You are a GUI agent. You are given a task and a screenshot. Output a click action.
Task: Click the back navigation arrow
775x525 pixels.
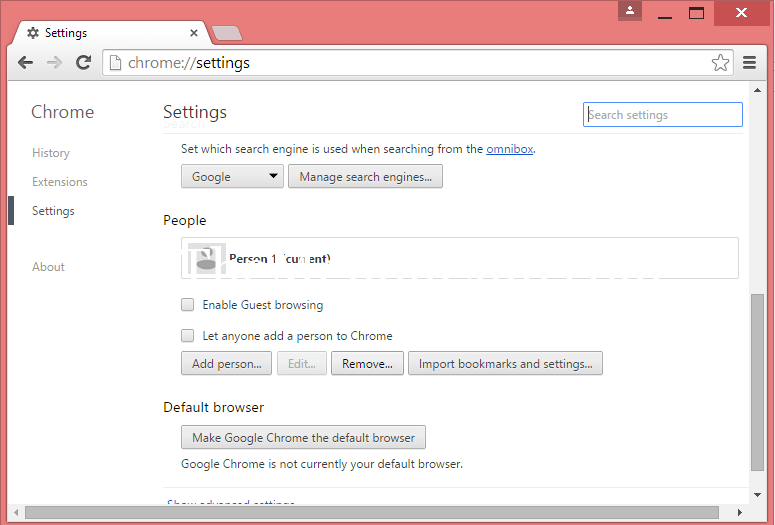click(x=26, y=63)
